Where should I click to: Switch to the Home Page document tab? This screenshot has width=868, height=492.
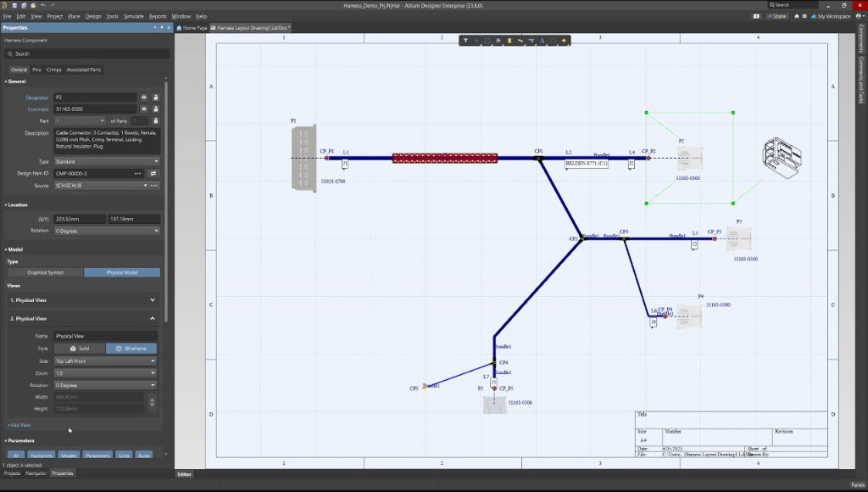click(192, 28)
